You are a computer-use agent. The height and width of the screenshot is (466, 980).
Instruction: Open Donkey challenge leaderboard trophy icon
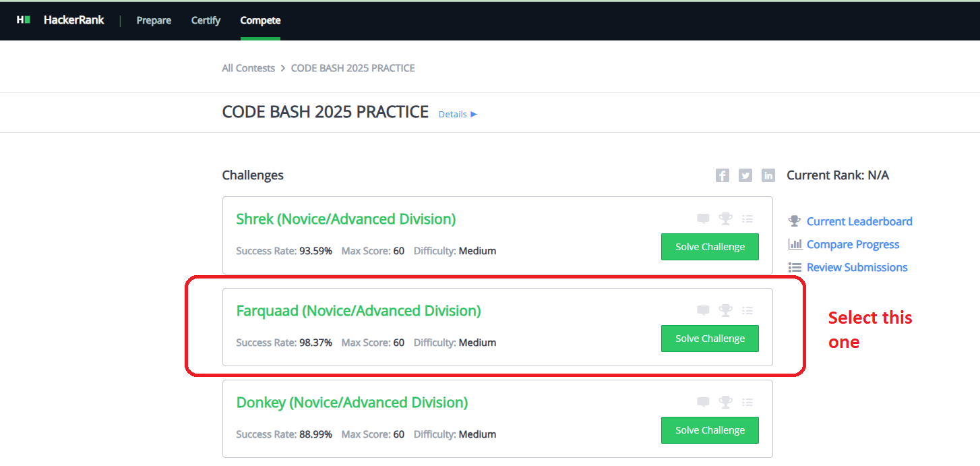click(x=725, y=402)
